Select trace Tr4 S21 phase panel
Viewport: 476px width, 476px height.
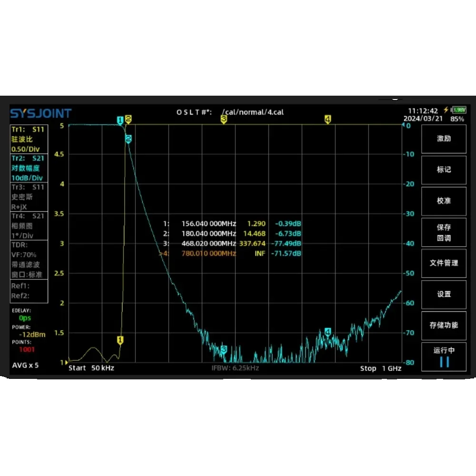(29, 226)
